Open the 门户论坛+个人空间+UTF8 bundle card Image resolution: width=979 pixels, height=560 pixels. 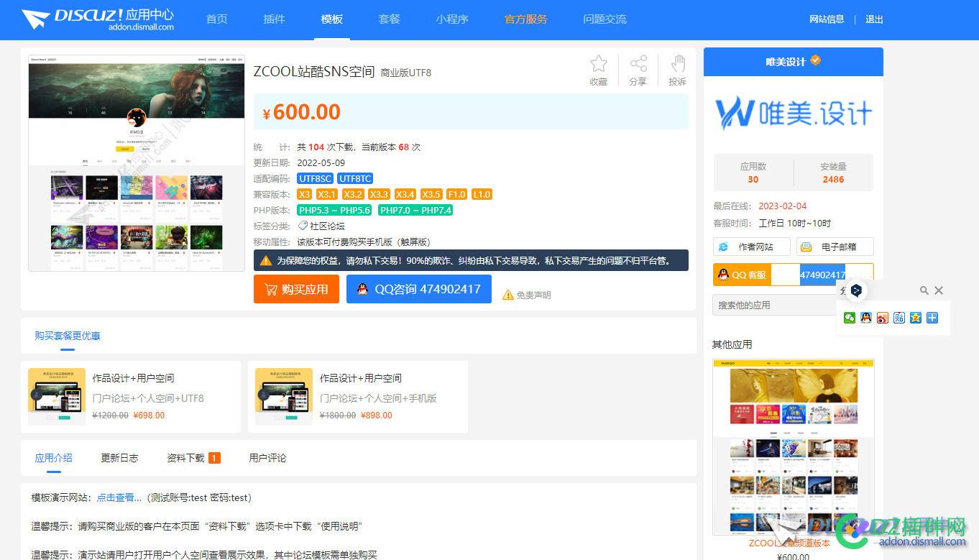[131, 397]
